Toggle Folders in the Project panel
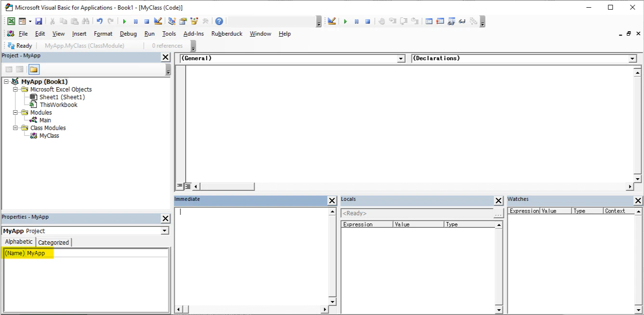644x315 pixels. (34, 69)
